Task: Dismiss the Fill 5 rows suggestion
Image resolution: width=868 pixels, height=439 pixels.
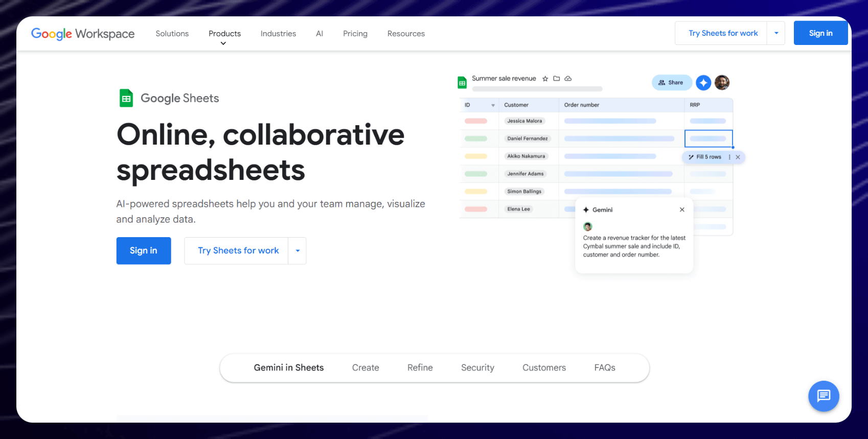Action: click(738, 157)
